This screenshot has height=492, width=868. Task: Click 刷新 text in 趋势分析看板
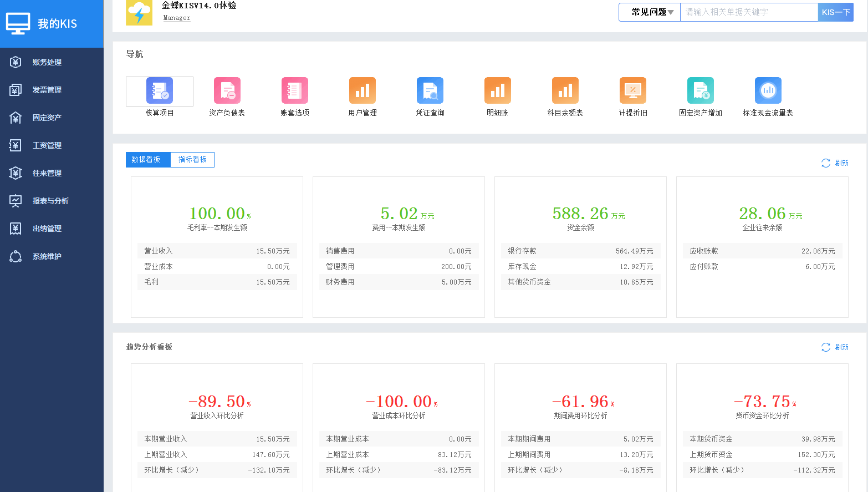tap(841, 347)
